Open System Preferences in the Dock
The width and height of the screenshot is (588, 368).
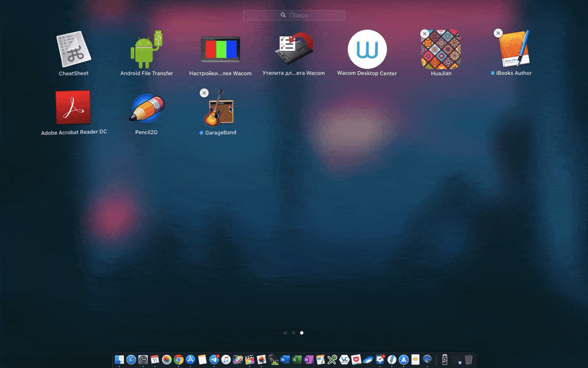(x=143, y=360)
